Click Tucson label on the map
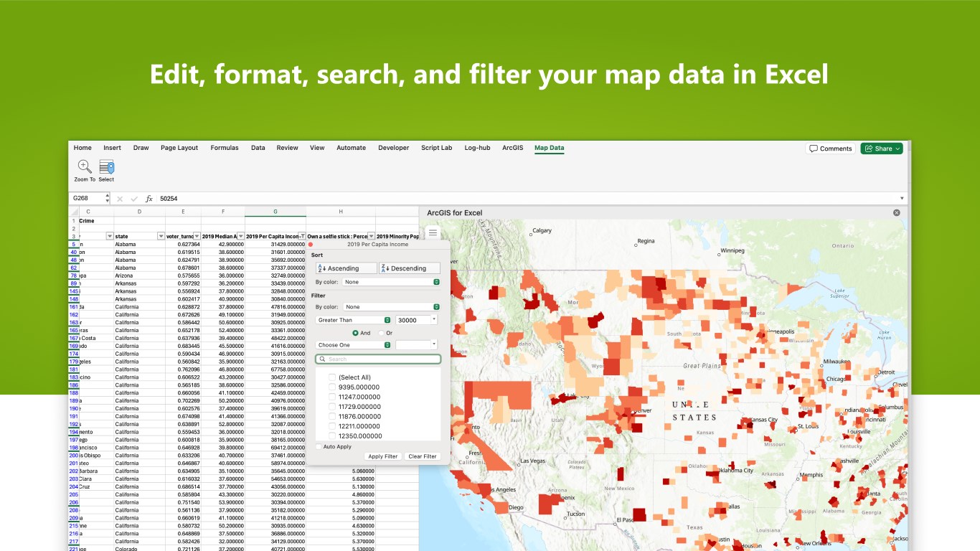Image resolution: width=980 pixels, height=551 pixels. tap(575, 514)
